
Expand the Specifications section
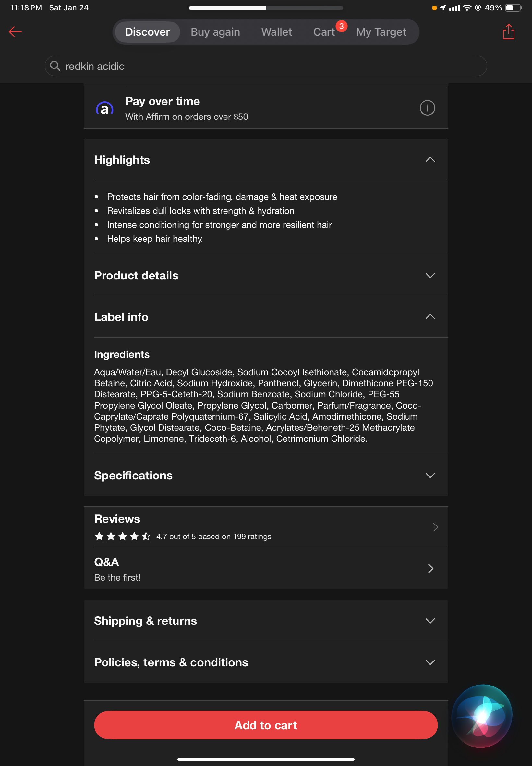coord(430,475)
